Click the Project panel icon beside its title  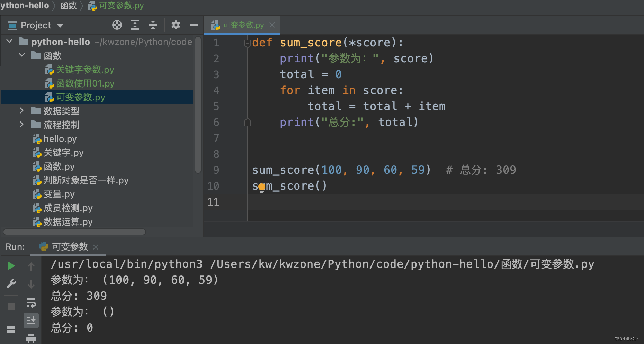coord(12,25)
